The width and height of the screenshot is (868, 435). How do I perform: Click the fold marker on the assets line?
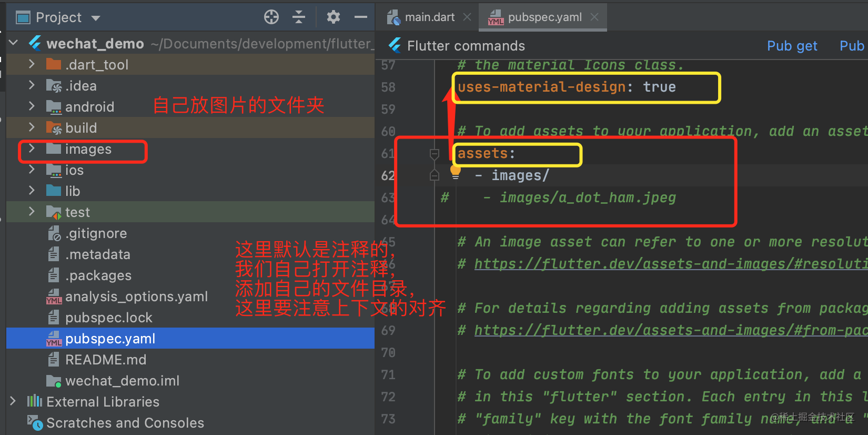pyautogui.click(x=435, y=154)
